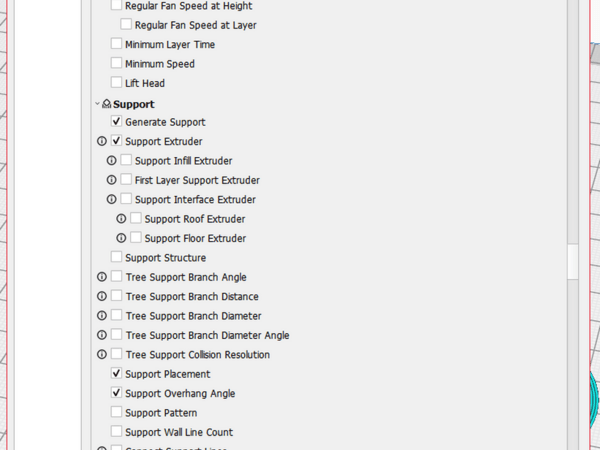Uncheck the Generate Support checkbox
600x450 pixels.
click(117, 122)
